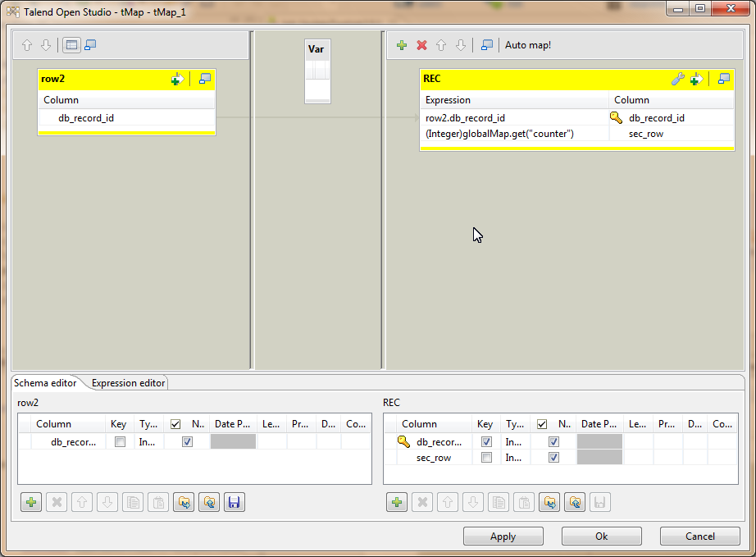Run Auto map! for output mappings
The image size is (756, 557).
point(528,45)
